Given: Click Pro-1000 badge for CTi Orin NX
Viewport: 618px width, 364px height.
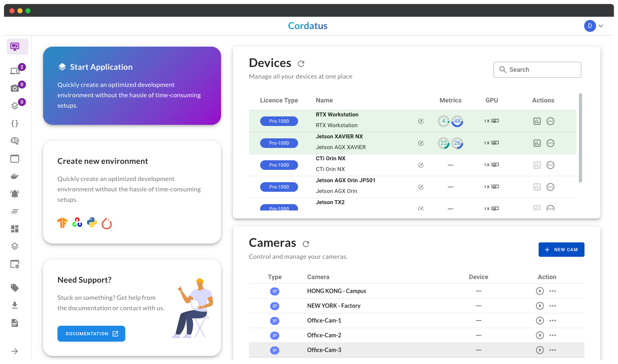Looking at the screenshot, I should 279,165.
